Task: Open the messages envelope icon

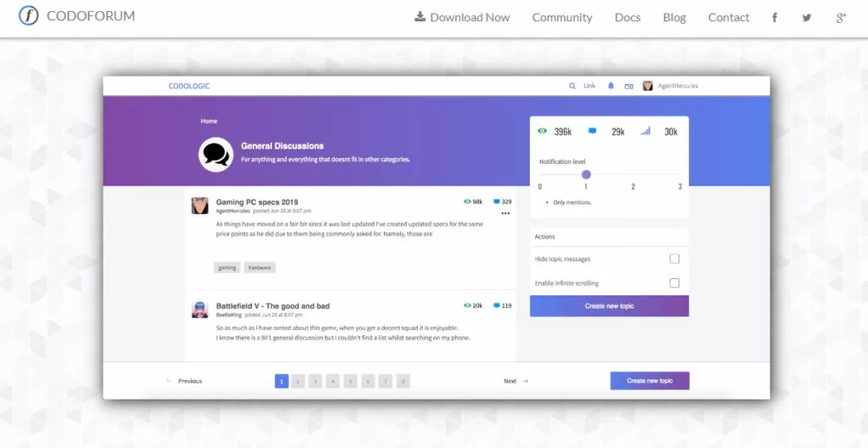Action: tap(629, 86)
